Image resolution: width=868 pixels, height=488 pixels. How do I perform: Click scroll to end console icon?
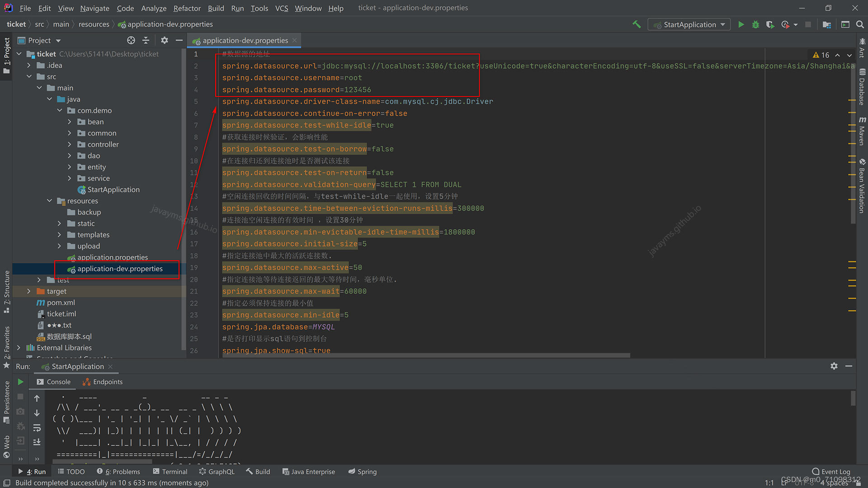(x=37, y=442)
